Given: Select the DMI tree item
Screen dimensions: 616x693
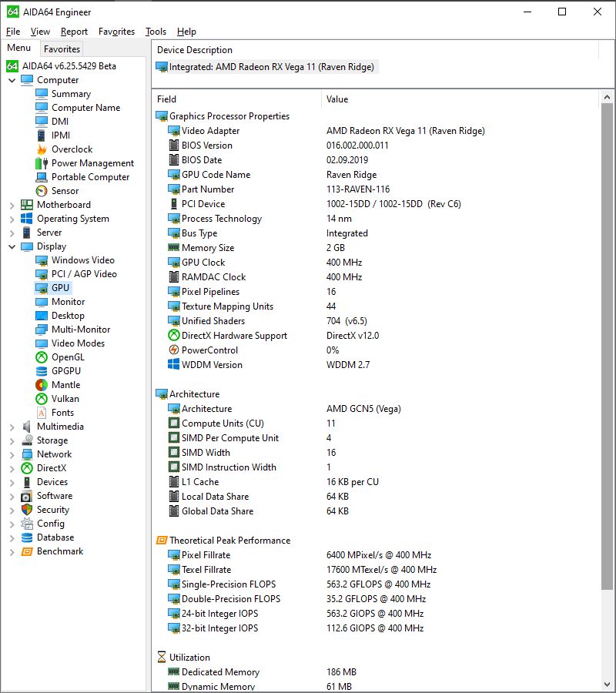Looking at the screenshot, I should pos(60,122).
